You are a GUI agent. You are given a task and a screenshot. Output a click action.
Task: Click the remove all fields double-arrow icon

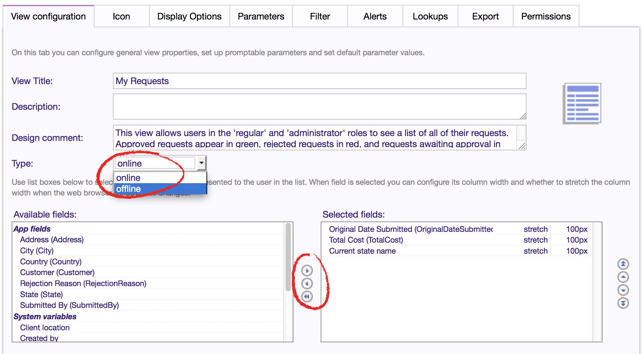(x=307, y=297)
